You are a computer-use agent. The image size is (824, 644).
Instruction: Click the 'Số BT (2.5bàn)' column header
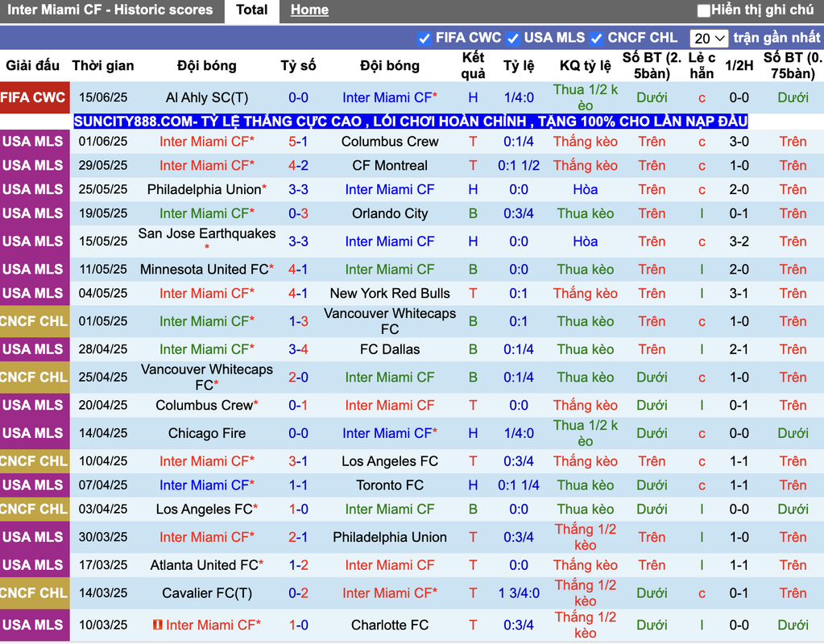(652, 66)
